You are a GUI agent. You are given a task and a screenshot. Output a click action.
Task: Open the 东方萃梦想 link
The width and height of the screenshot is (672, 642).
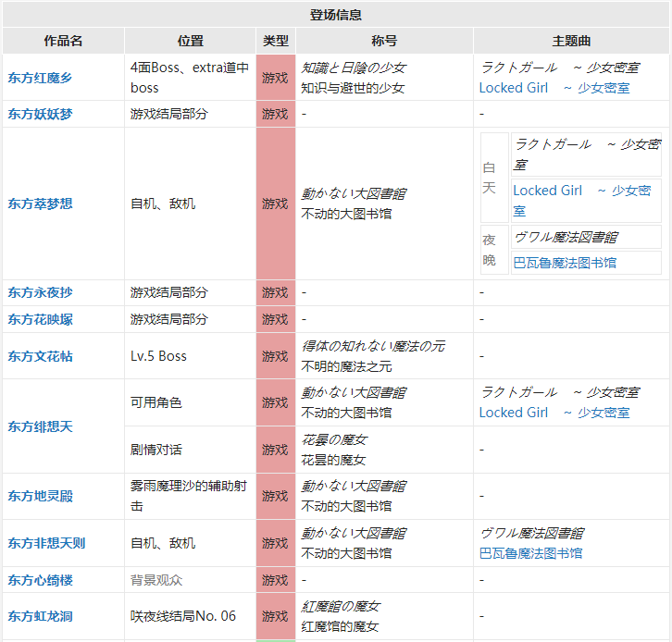click(x=40, y=204)
